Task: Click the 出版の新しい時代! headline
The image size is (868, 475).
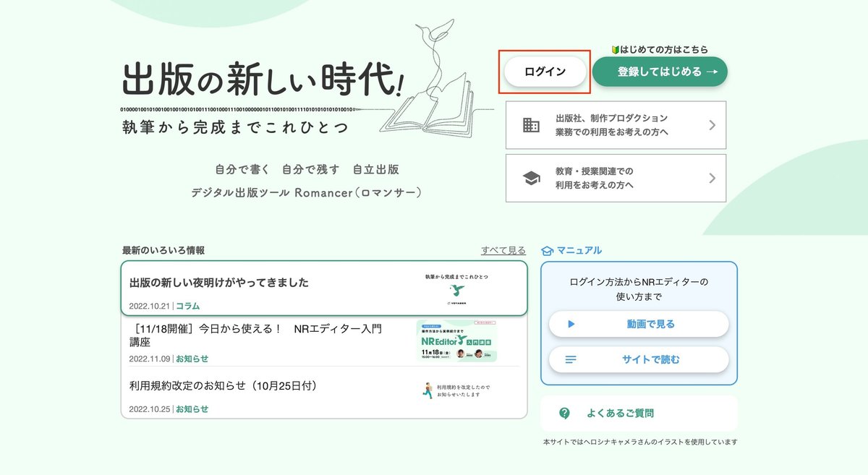Action: coord(263,80)
